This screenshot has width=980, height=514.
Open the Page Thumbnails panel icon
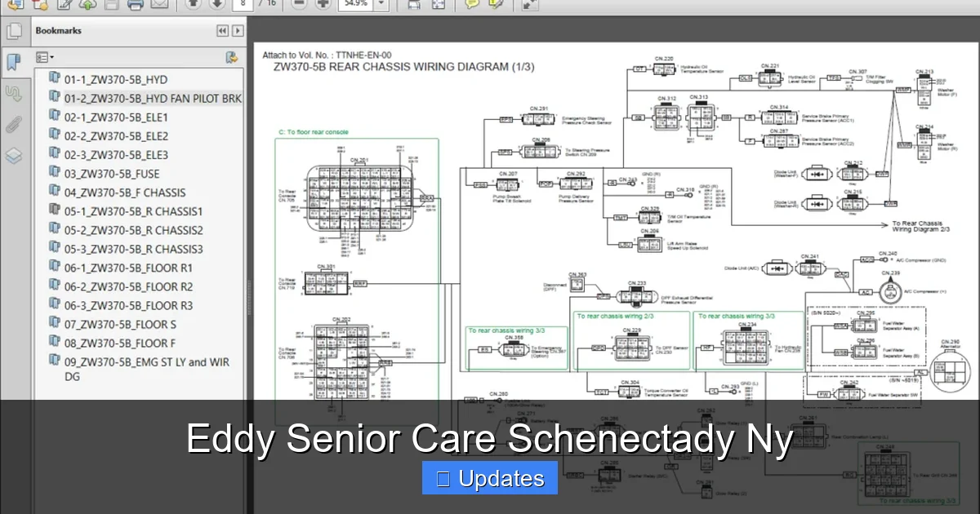13,32
